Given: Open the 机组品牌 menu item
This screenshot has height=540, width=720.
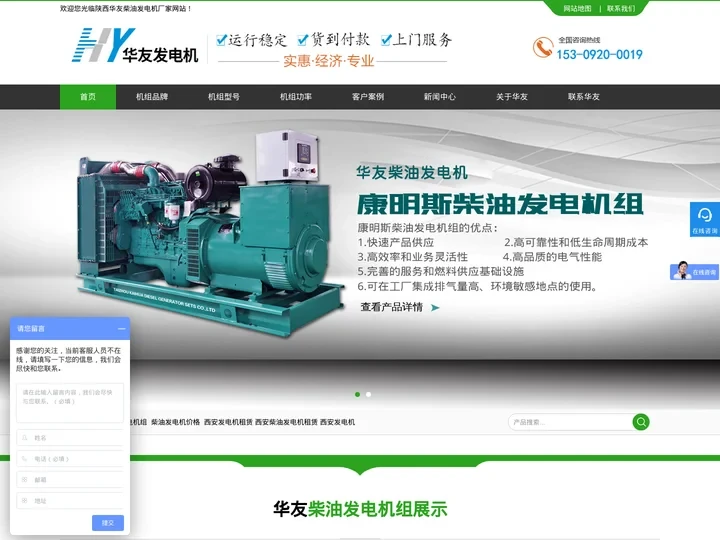Looking at the screenshot, I should [152, 97].
